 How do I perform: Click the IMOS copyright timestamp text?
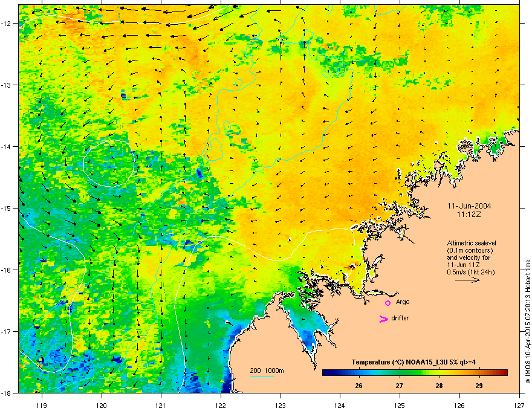coord(528,322)
